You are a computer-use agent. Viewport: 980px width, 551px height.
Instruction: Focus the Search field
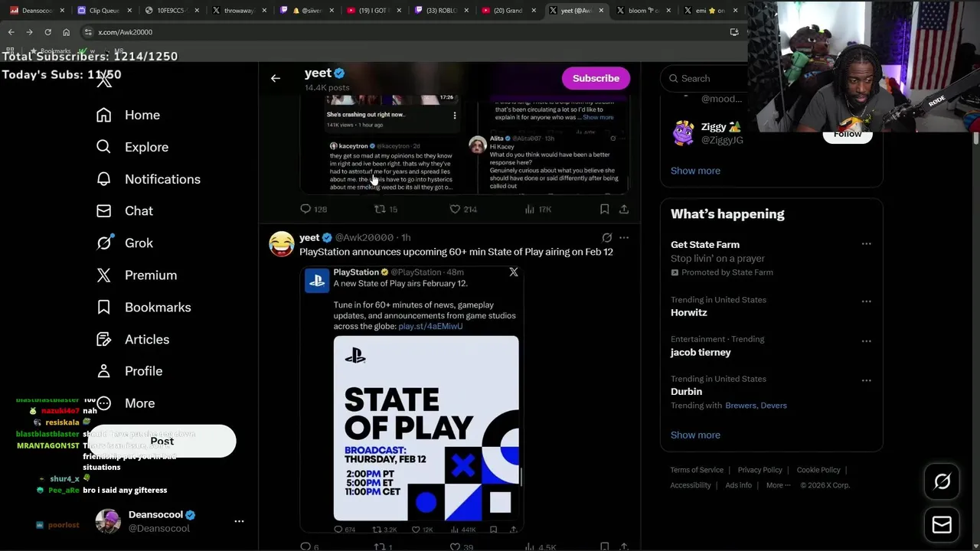click(704, 78)
